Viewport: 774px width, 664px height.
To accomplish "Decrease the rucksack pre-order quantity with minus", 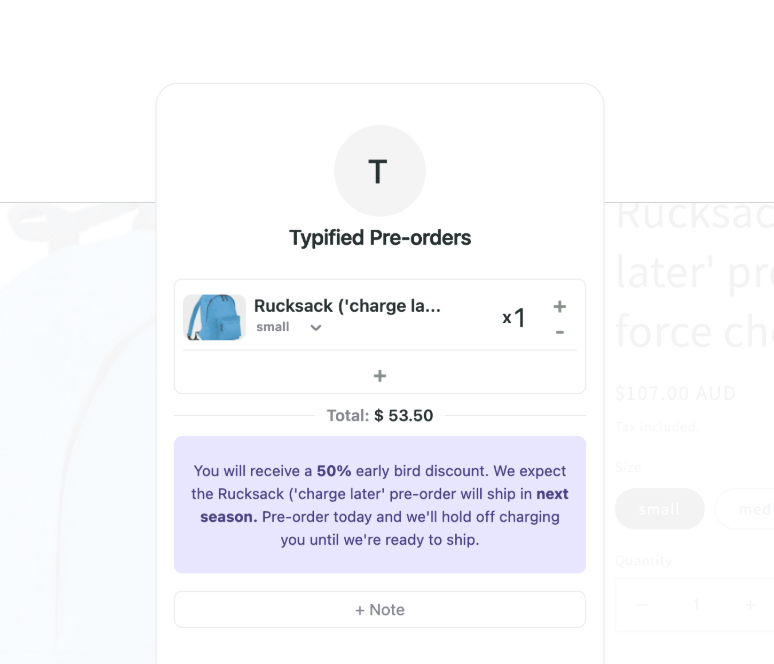I will [560, 332].
